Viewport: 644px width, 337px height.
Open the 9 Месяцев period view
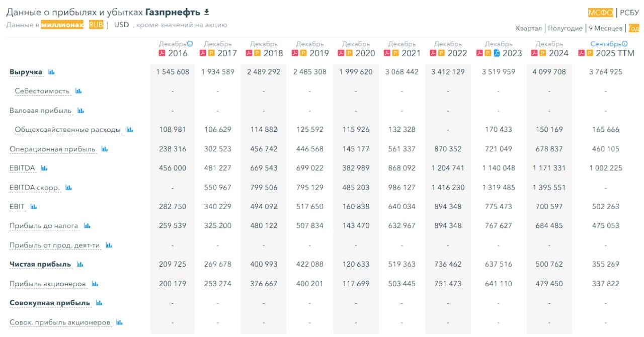pos(605,28)
